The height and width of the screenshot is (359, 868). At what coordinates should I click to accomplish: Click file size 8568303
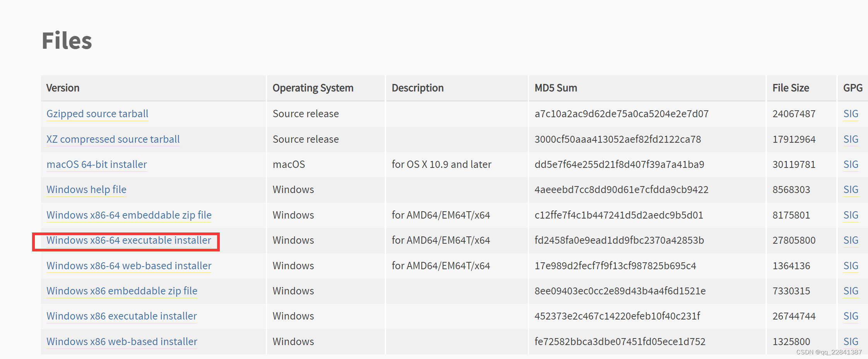point(791,190)
